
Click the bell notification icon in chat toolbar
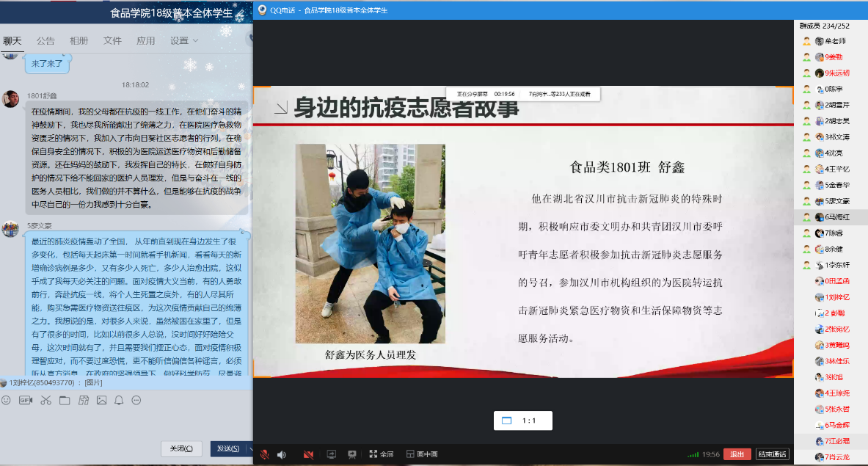pyautogui.click(x=118, y=400)
